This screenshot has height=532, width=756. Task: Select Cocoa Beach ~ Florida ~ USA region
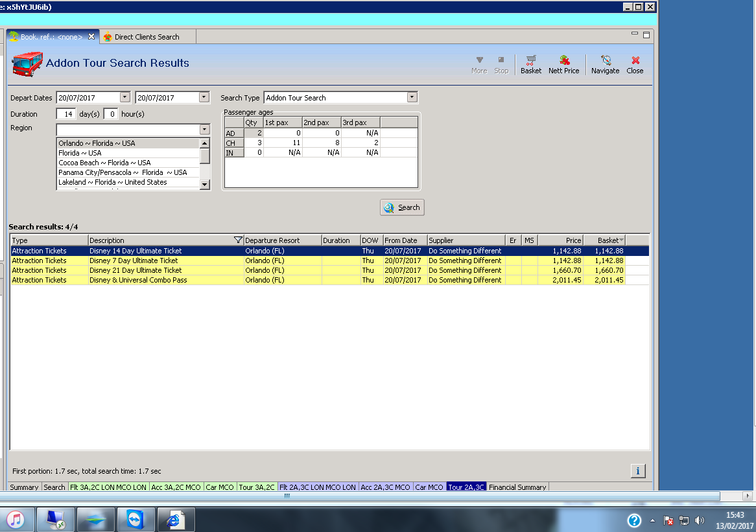(128, 163)
